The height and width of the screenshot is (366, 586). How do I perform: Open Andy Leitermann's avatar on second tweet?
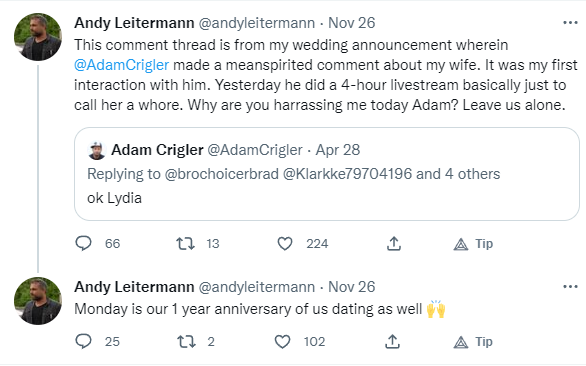point(38,301)
